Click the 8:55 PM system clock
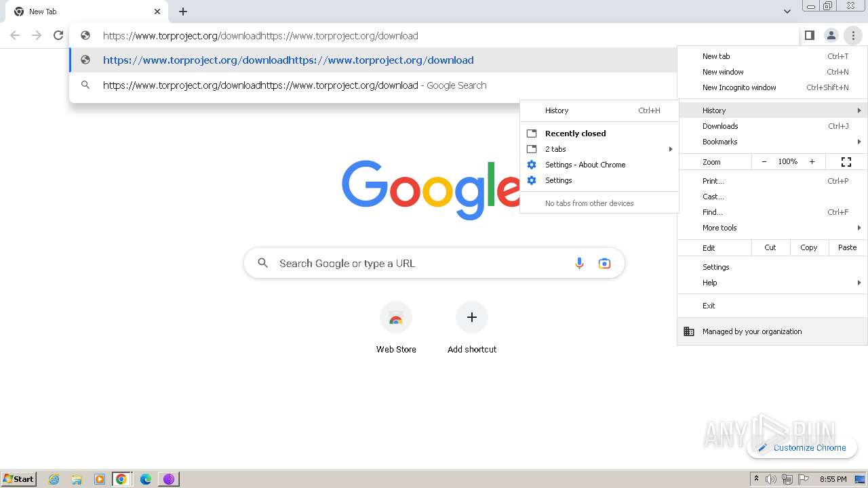The image size is (868, 488). (833, 479)
